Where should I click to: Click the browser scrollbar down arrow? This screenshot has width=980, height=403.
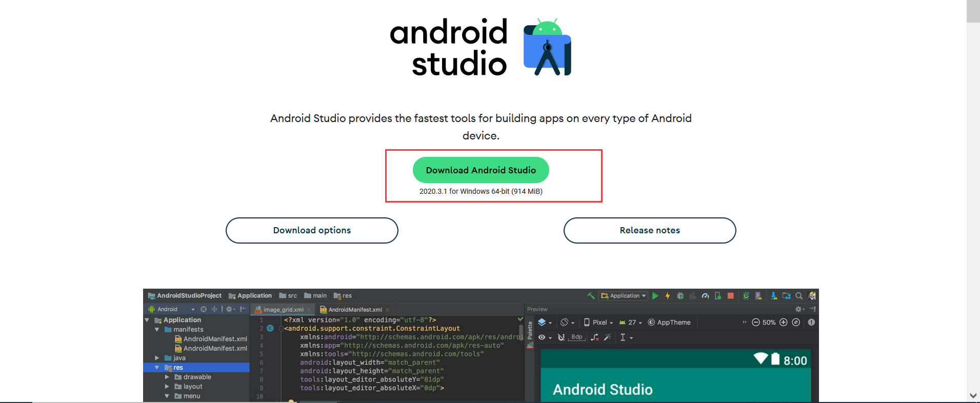[973, 396]
